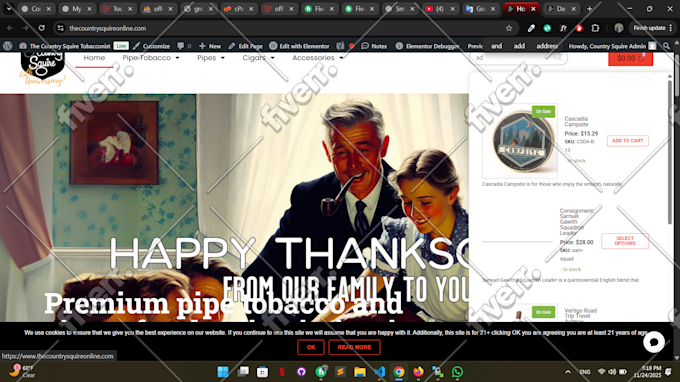Open the clock showing 11/24/2025

[x=647, y=372]
